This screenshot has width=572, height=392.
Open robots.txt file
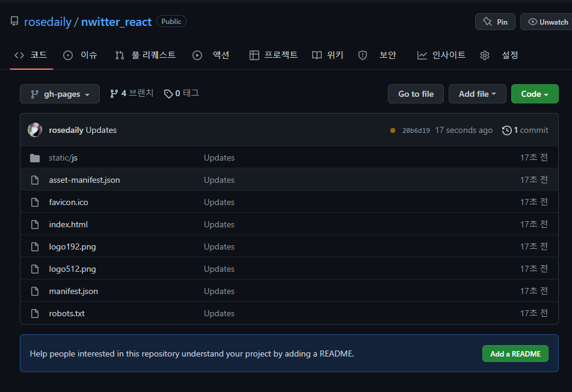pos(67,314)
